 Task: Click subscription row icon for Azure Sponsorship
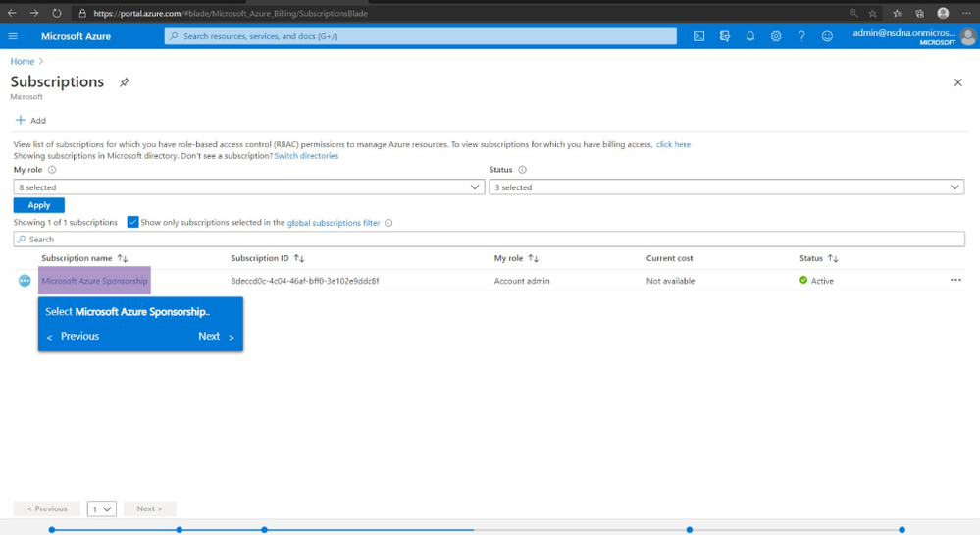(25, 281)
